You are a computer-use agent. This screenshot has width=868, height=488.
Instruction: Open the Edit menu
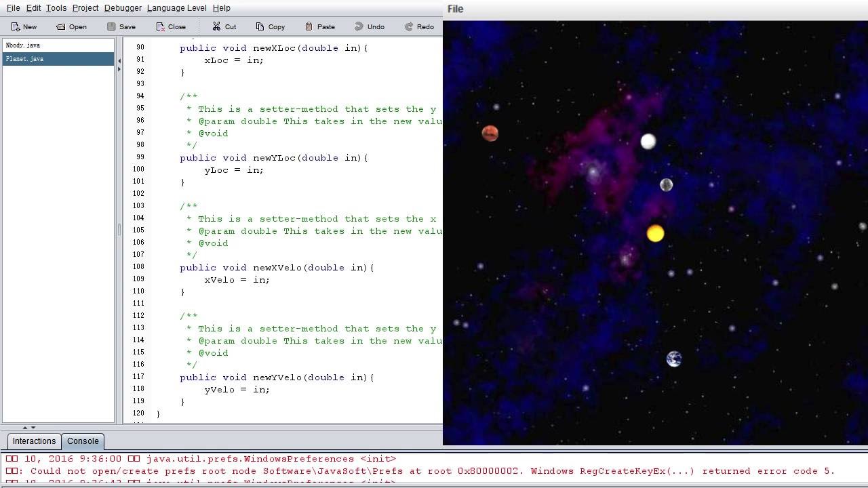tap(33, 8)
